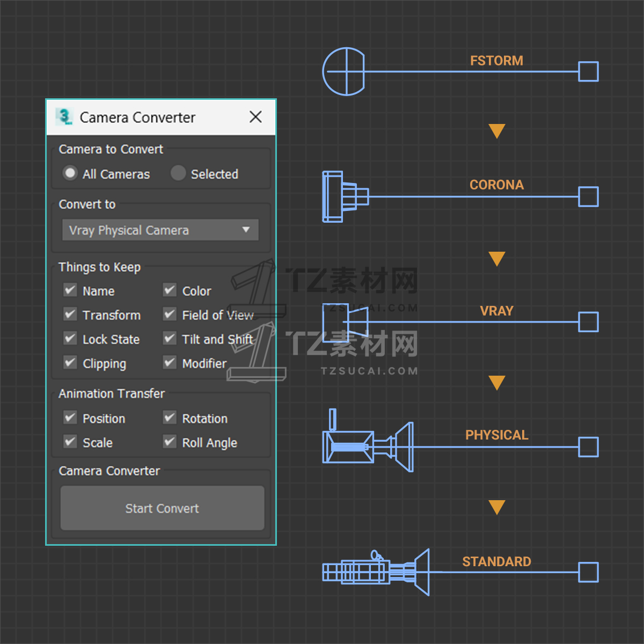Toggle the Roll Angle checkbox
This screenshot has height=644, width=644.
tap(170, 442)
